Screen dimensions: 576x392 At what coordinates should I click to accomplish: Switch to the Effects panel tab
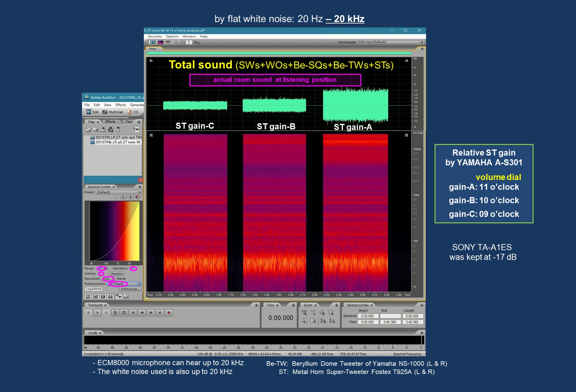point(110,122)
